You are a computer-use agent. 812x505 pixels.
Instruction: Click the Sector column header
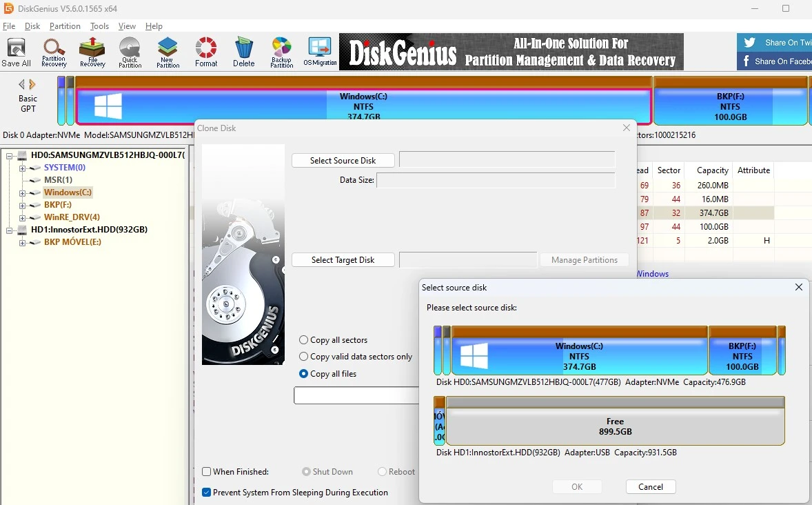[669, 170]
